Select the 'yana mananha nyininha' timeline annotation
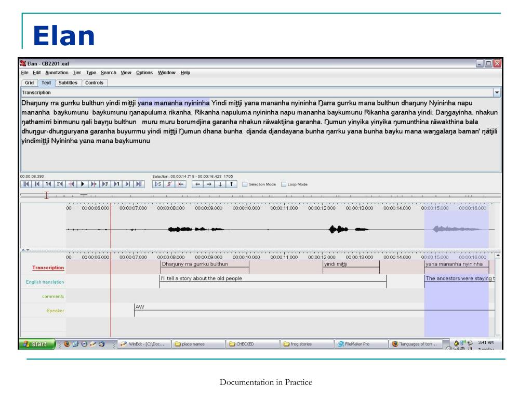532x399 pixels. click(457, 267)
